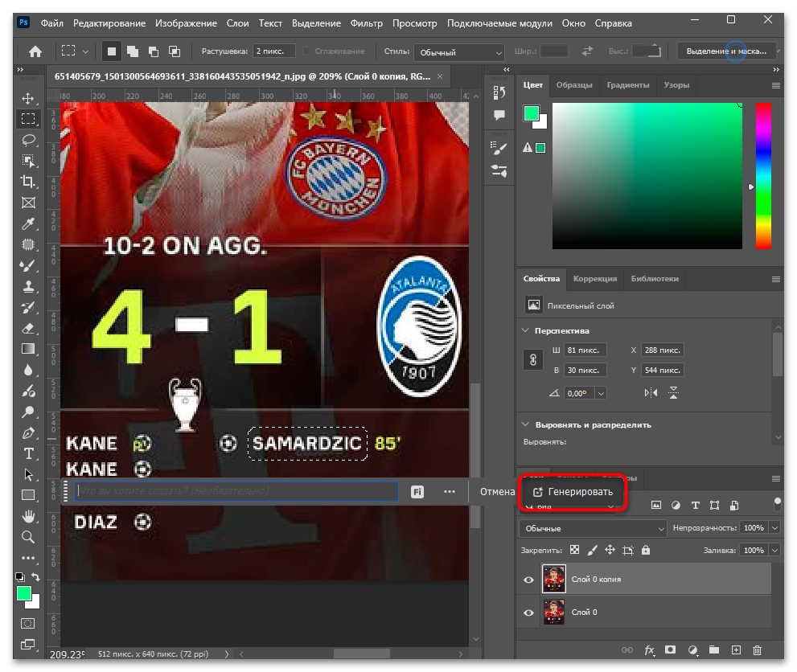Click the generative fill prompt field
The width and height of the screenshot is (797, 672).
coord(236,491)
